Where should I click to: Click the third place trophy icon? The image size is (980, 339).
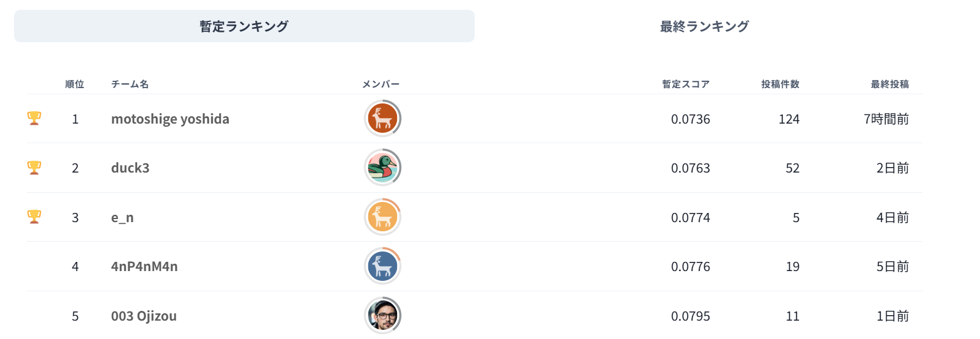[34, 217]
